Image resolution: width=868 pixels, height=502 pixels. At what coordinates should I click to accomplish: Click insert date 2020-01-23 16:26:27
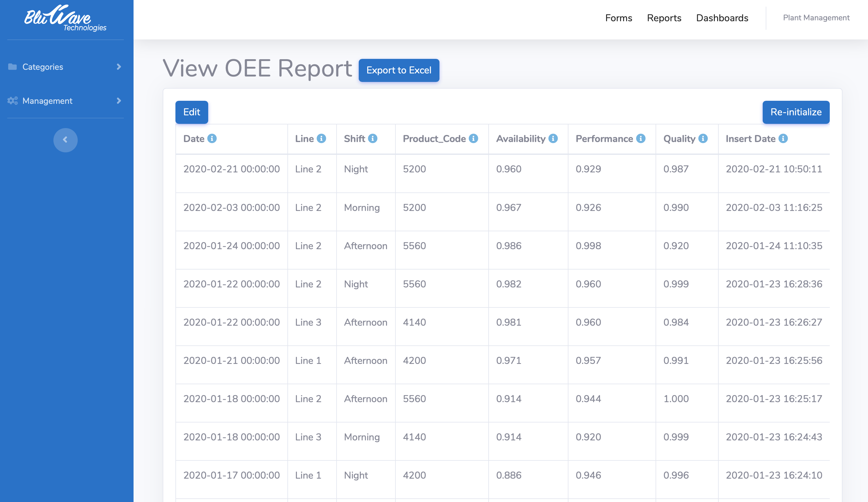(774, 322)
